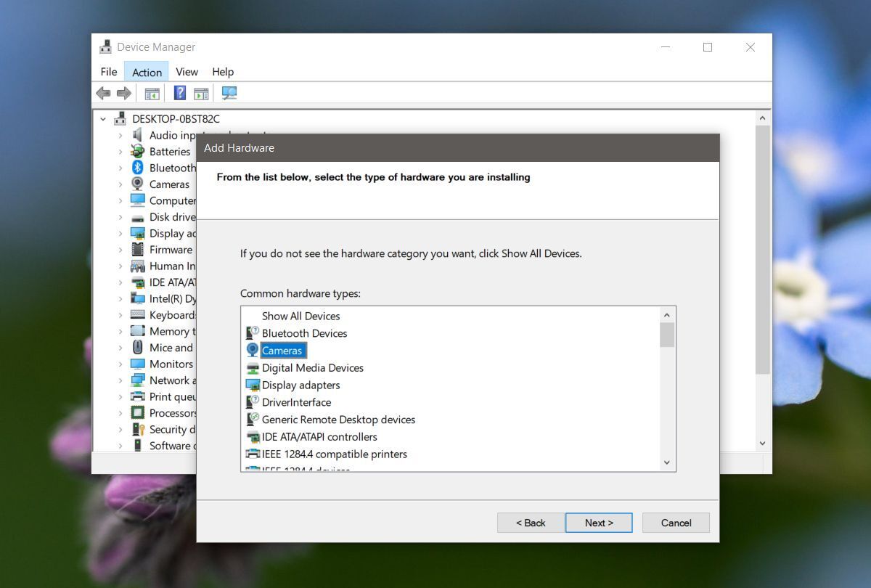Click the Keyboards icon in the device list

coord(136,314)
